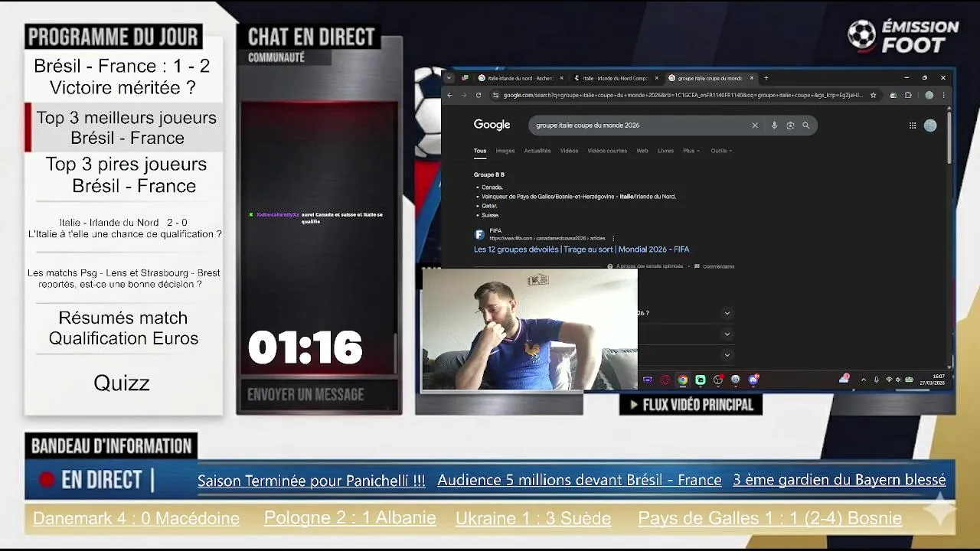Clear the Google search query with X
Image resolution: width=980 pixels, height=551 pixels.
click(755, 126)
